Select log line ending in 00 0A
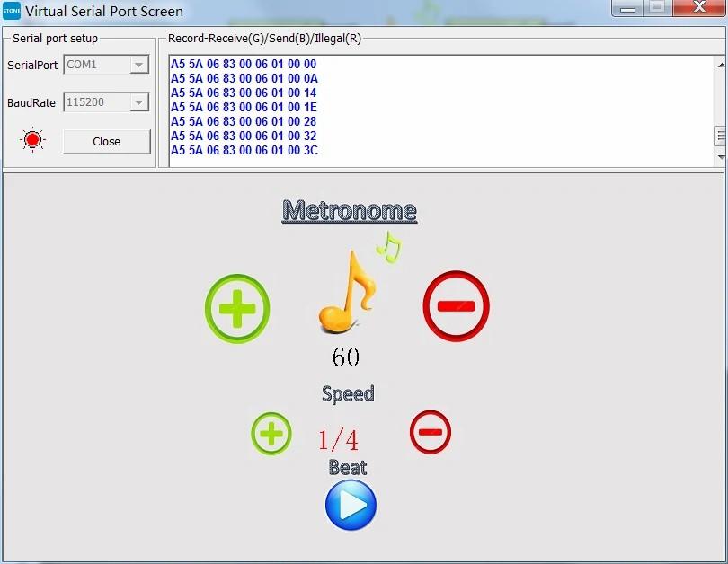 coord(244,78)
